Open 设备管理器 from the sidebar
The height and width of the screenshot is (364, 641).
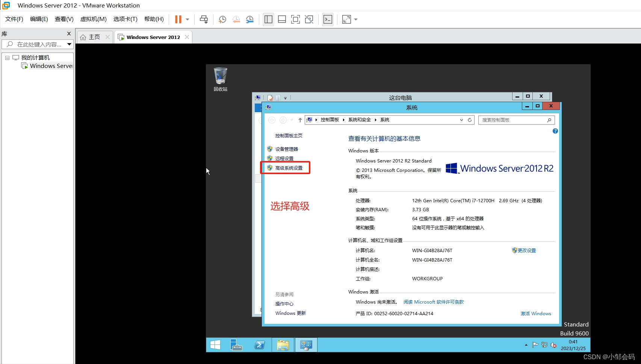point(287,149)
